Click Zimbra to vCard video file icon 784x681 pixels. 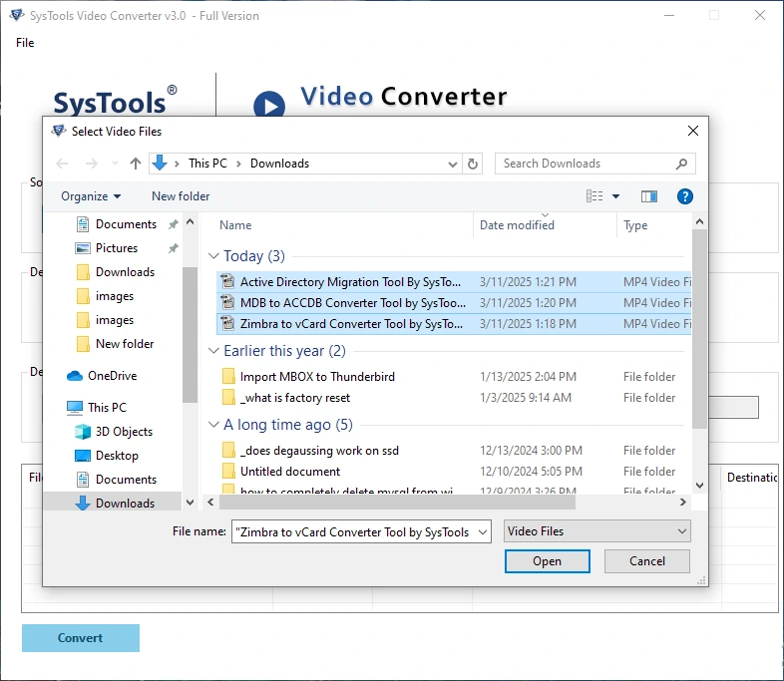pyautogui.click(x=228, y=324)
